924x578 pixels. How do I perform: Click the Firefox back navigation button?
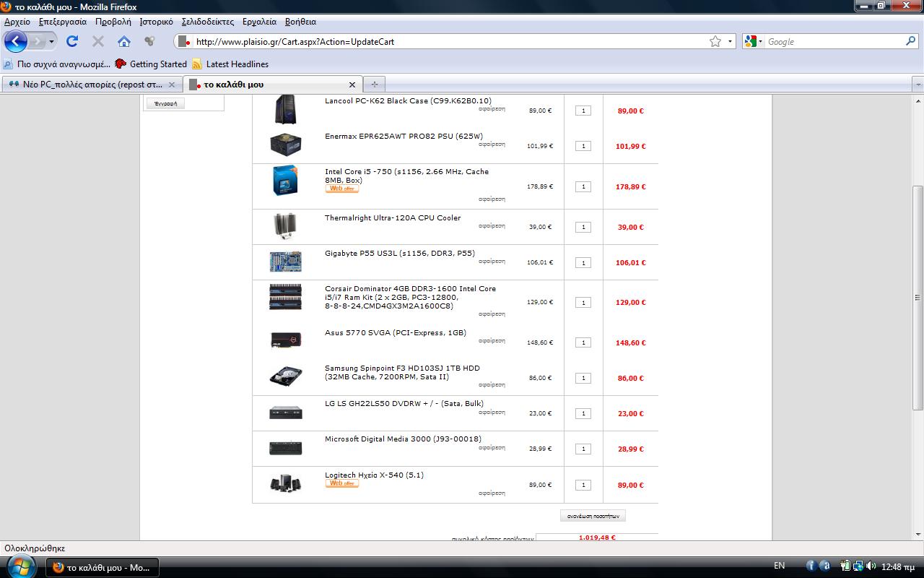point(16,41)
